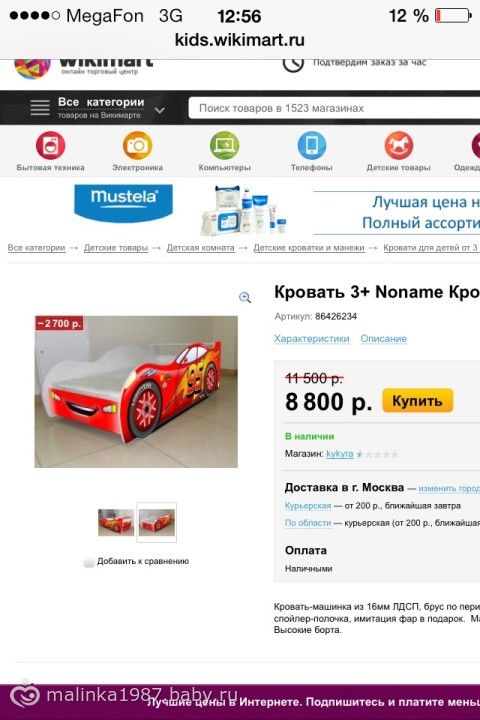
Task: Expand the Все категории dropdown arrow
Action: point(160,110)
